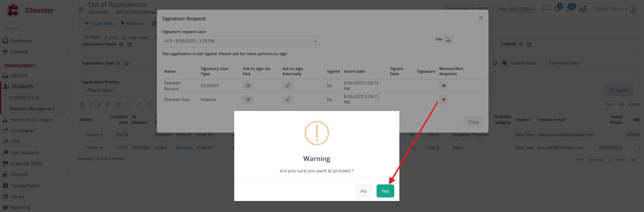The image size is (644, 212).
Task: Click Application Intake green check toggle
Action: click(121, 44)
